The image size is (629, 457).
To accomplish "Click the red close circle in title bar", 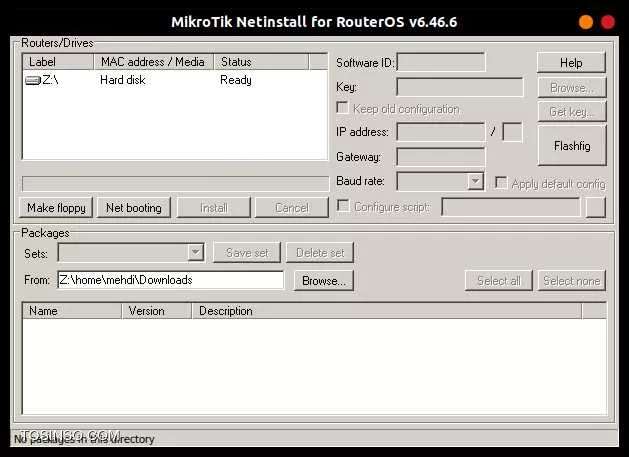I will [x=608, y=22].
